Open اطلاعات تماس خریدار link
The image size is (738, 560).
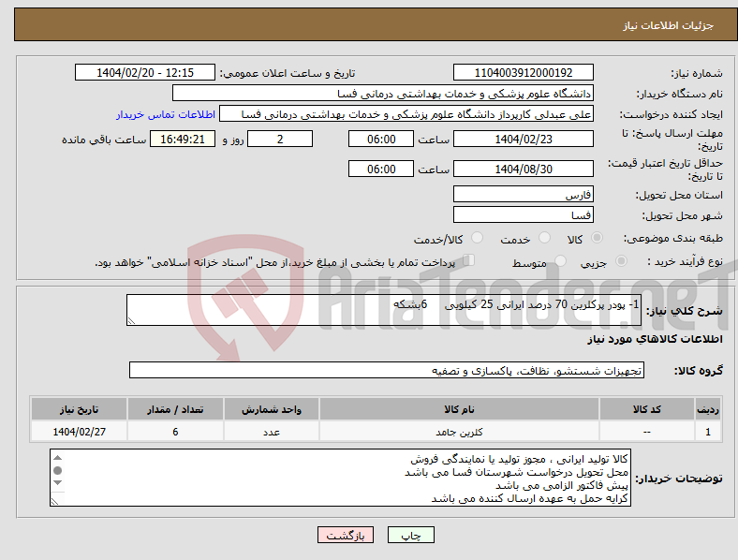[166, 114]
